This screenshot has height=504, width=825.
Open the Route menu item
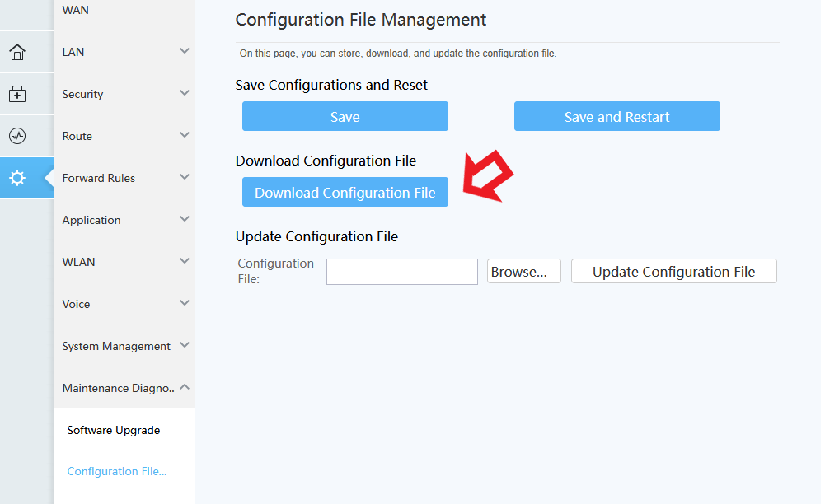[77, 136]
